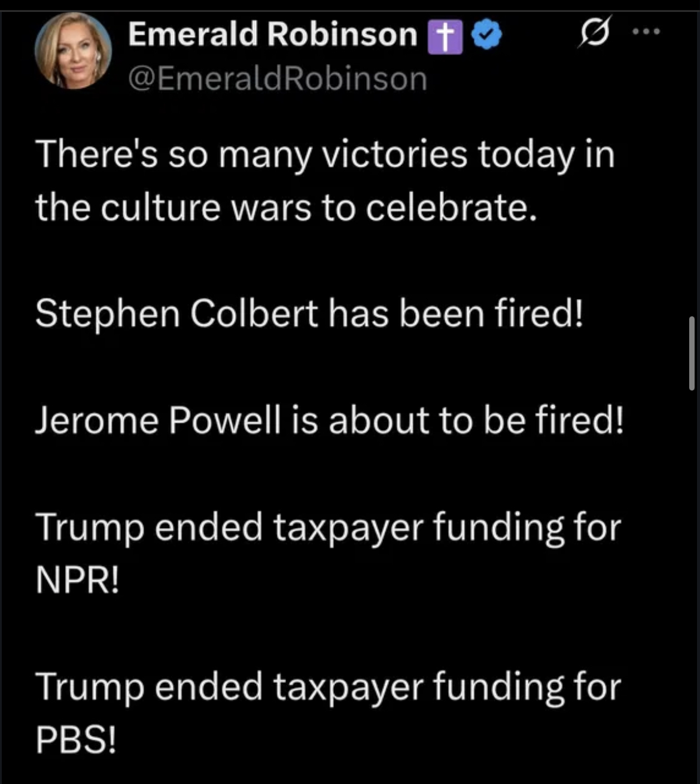This screenshot has height=784, width=700.
Task: Open the three-dot more options menu
Action: pyautogui.click(x=647, y=32)
